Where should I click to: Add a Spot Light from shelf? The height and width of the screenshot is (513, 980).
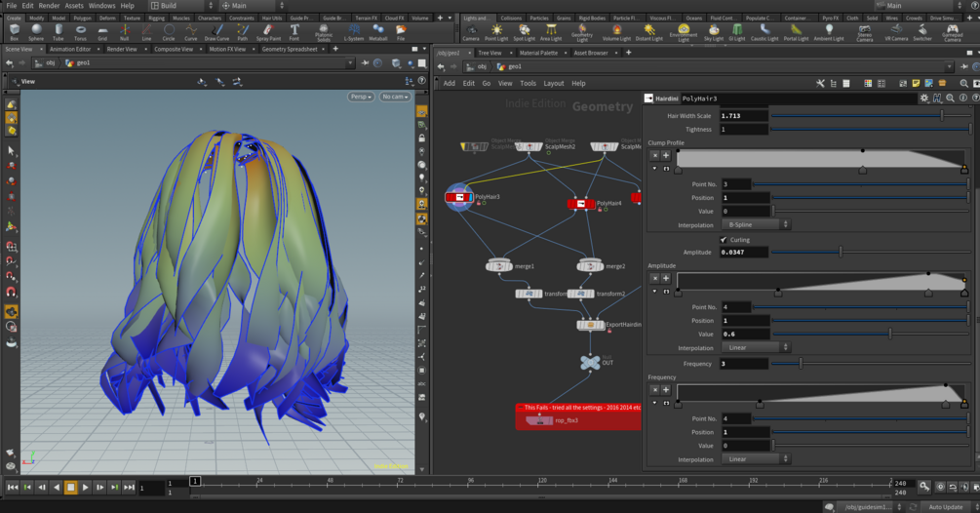(x=524, y=32)
